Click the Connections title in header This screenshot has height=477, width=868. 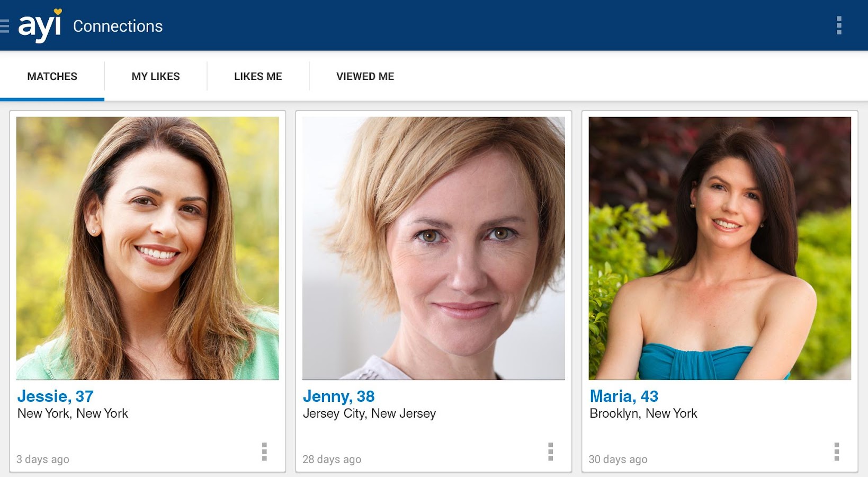click(118, 26)
